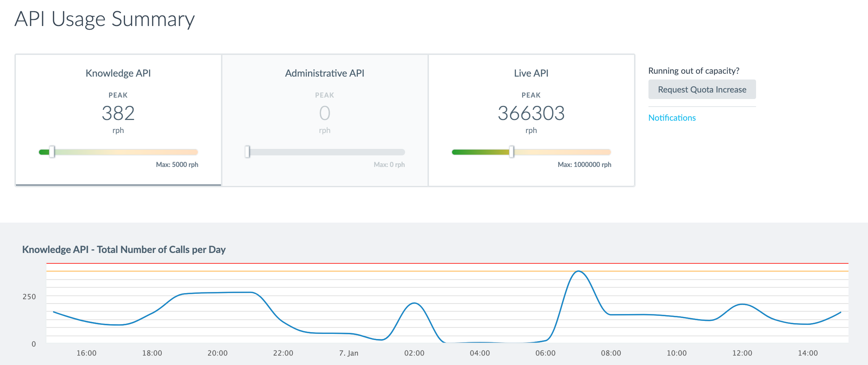Screen dimensions: 868x365
Task: Click the Live API usage slider handle
Action: (512, 152)
